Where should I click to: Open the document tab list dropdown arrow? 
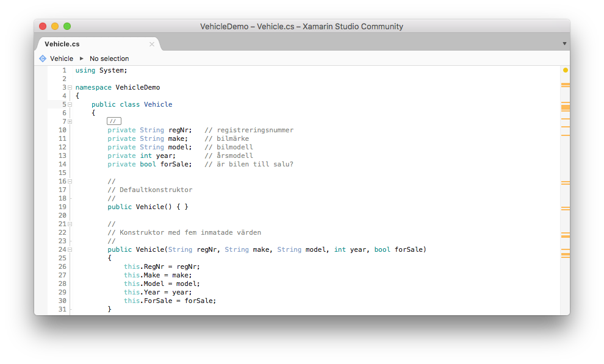coord(564,44)
